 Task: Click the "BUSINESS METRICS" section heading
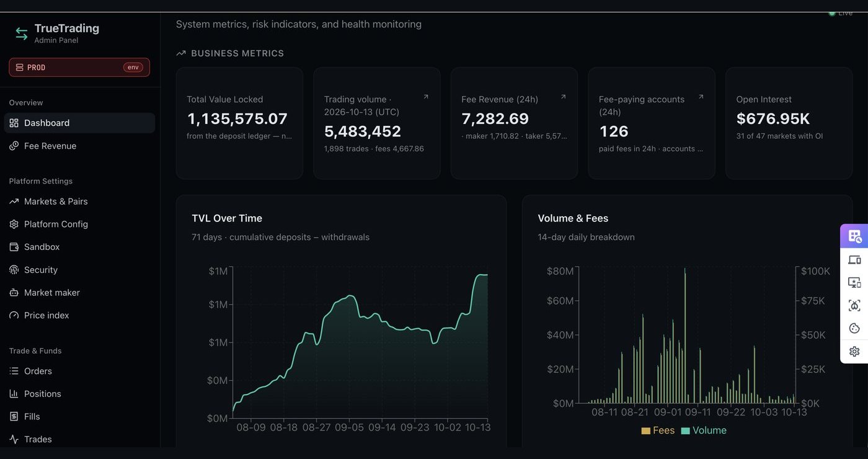pos(237,53)
